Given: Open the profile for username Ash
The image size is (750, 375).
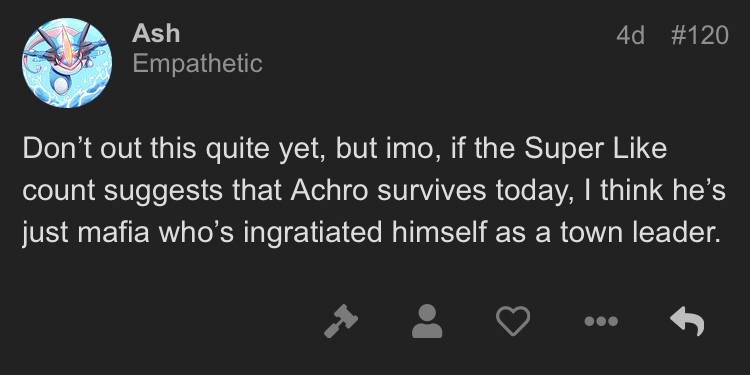Looking at the screenshot, I should click(x=156, y=33).
